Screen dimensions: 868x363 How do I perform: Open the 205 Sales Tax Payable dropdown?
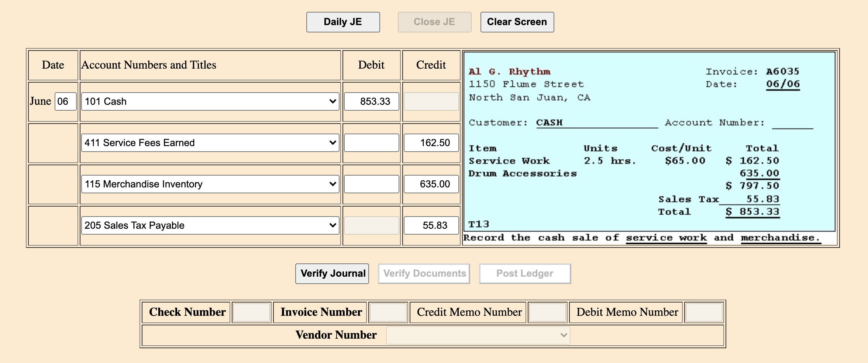point(210,225)
